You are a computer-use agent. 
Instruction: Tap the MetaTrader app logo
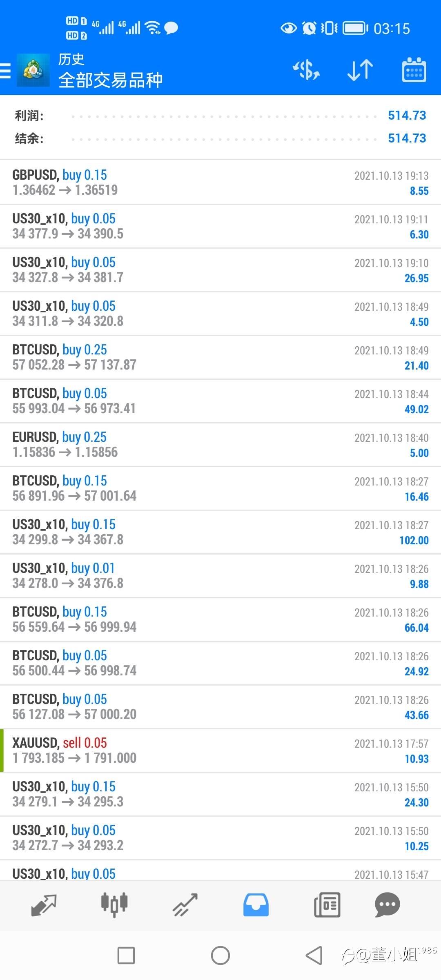pyautogui.click(x=33, y=70)
